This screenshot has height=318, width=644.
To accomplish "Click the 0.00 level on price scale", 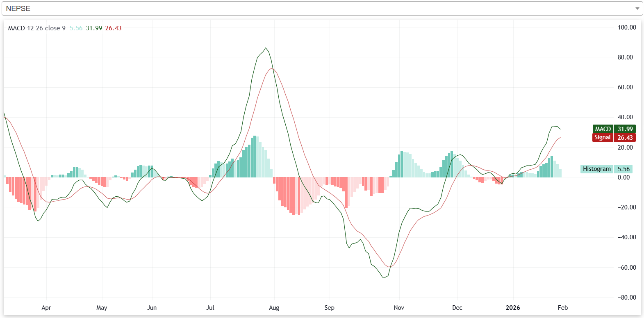I will 624,177.
